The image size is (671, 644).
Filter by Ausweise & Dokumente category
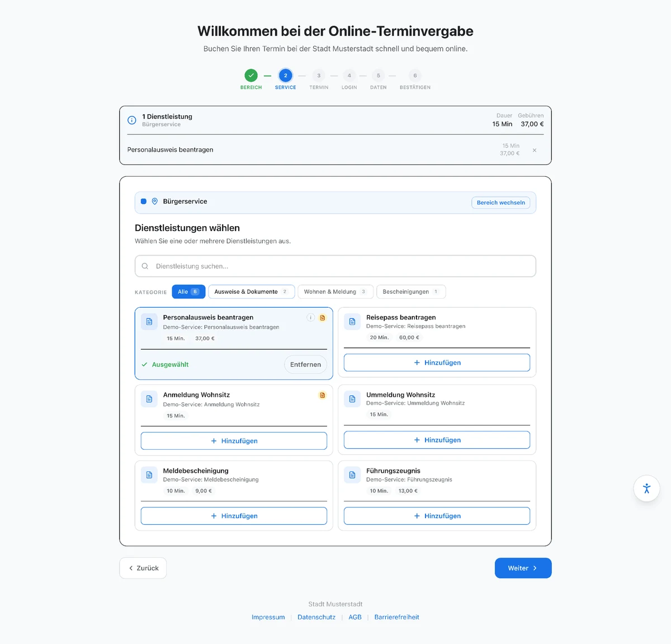[252, 292]
